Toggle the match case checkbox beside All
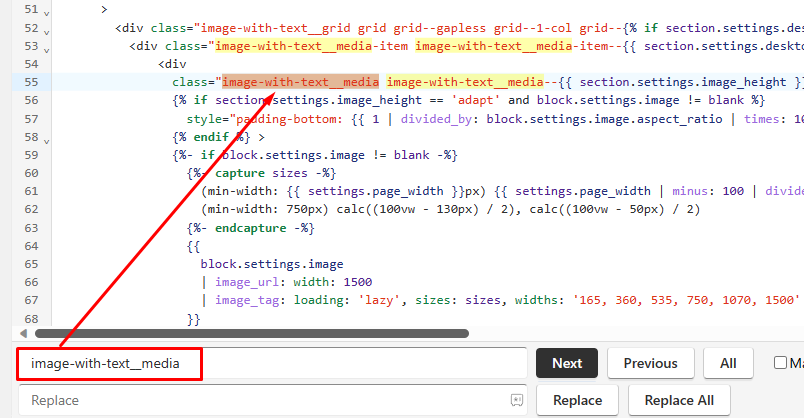 point(780,363)
